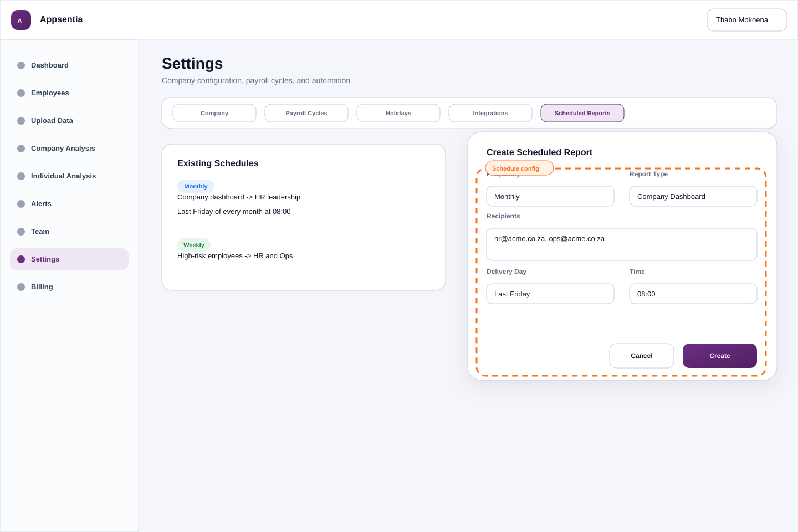Screen dimensions: 798x532
Task: Open the Report Type dropdown
Action: 693,196
